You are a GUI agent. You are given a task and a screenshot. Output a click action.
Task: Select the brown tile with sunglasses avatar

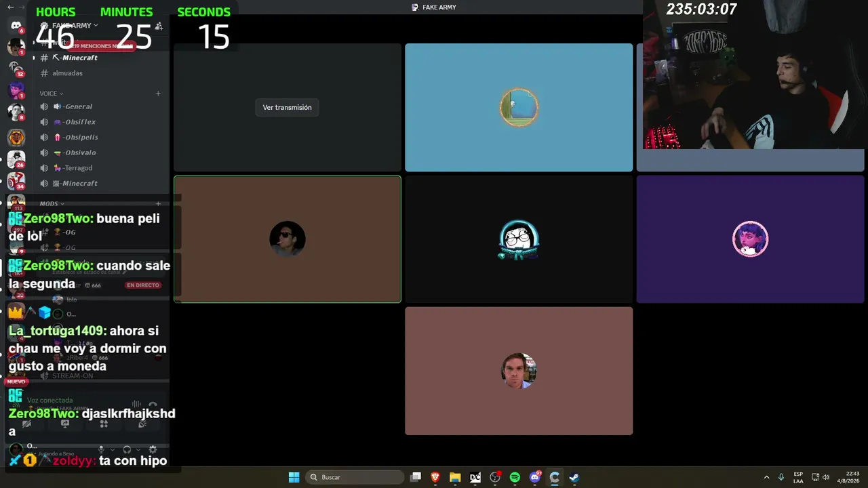(288, 239)
